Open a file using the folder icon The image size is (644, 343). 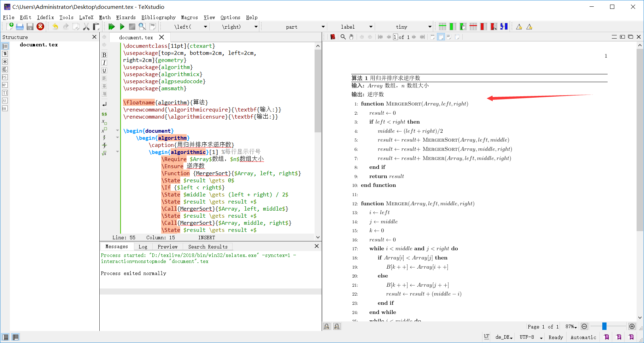(x=20, y=27)
